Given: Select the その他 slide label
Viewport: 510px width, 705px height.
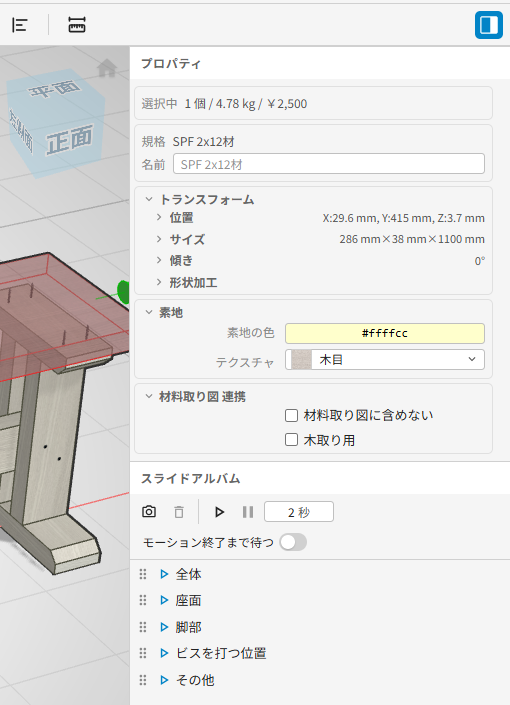Looking at the screenshot, I should (195, 680).
